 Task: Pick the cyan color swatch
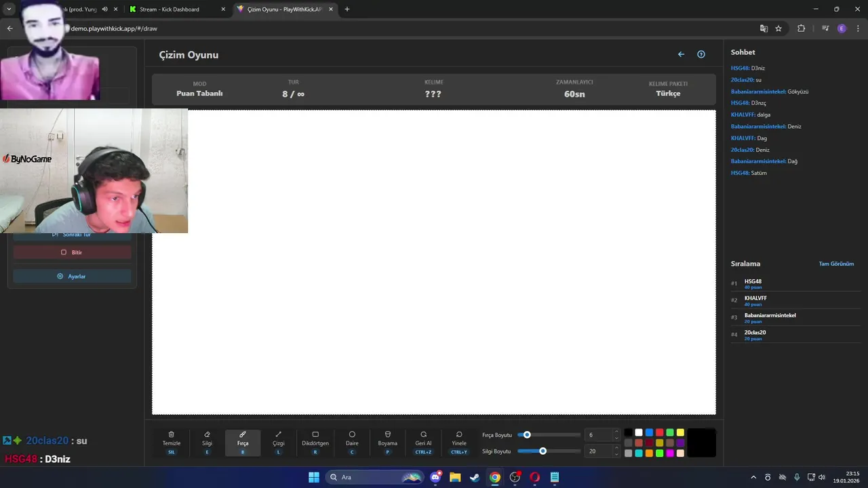coord(639,453)
